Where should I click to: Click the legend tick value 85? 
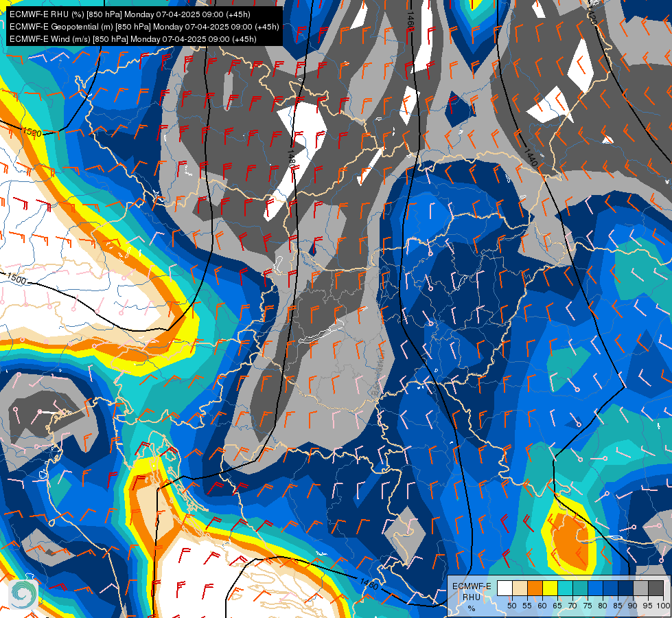[x=618, y=606]
